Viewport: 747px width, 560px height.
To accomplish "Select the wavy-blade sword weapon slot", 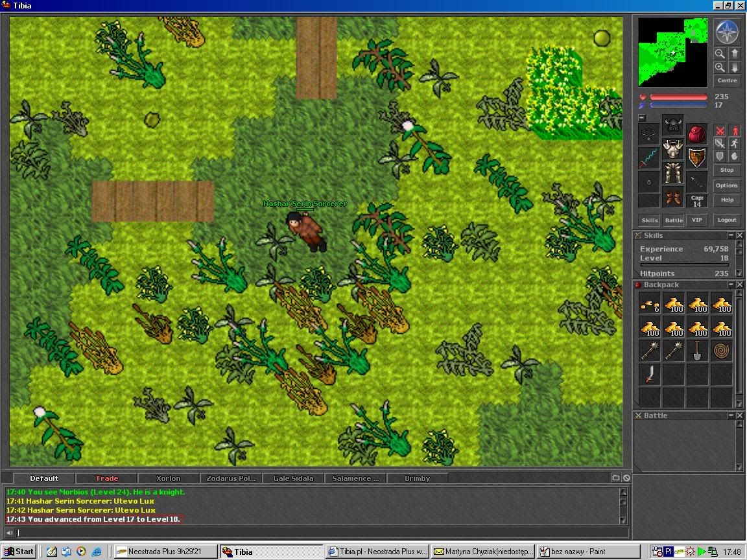I will [x=649, y=157].
